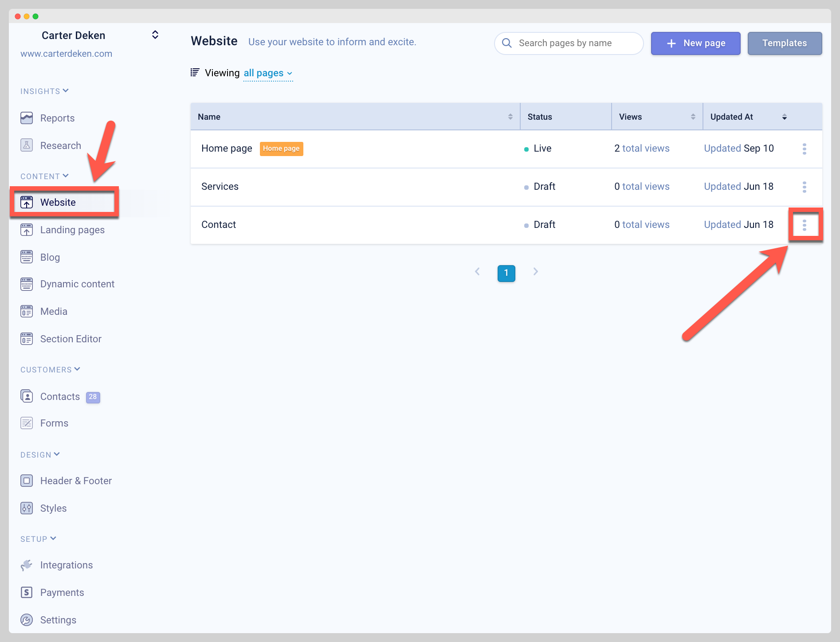Viewport: 840px width, 642px height.
Task: Open the Section Editor icon
Action: [x=27, y=339]
